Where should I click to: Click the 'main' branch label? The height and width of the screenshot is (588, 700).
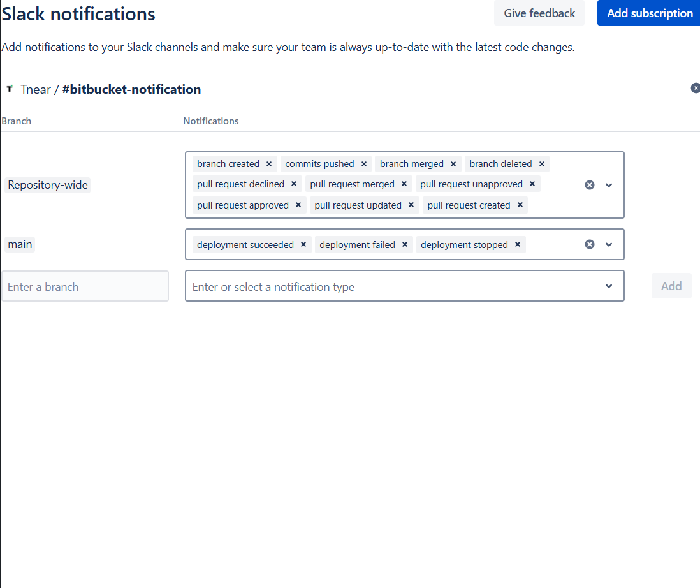click(x=20, y=244)
